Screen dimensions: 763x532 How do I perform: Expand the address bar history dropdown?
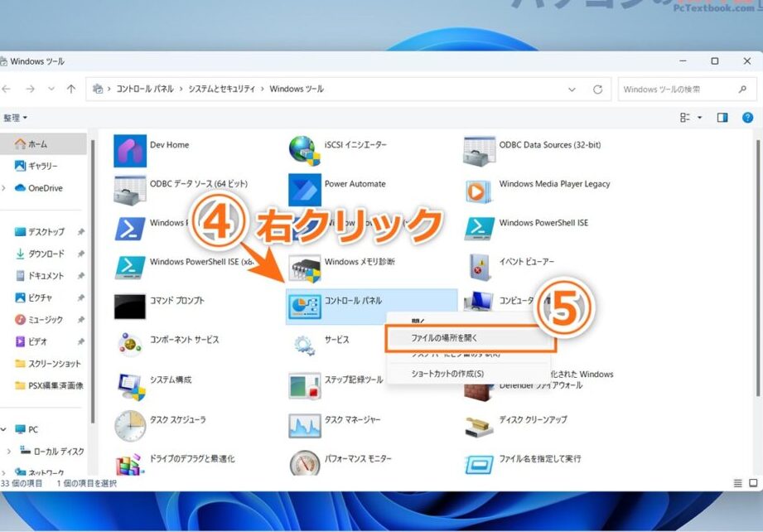[572, 89]
